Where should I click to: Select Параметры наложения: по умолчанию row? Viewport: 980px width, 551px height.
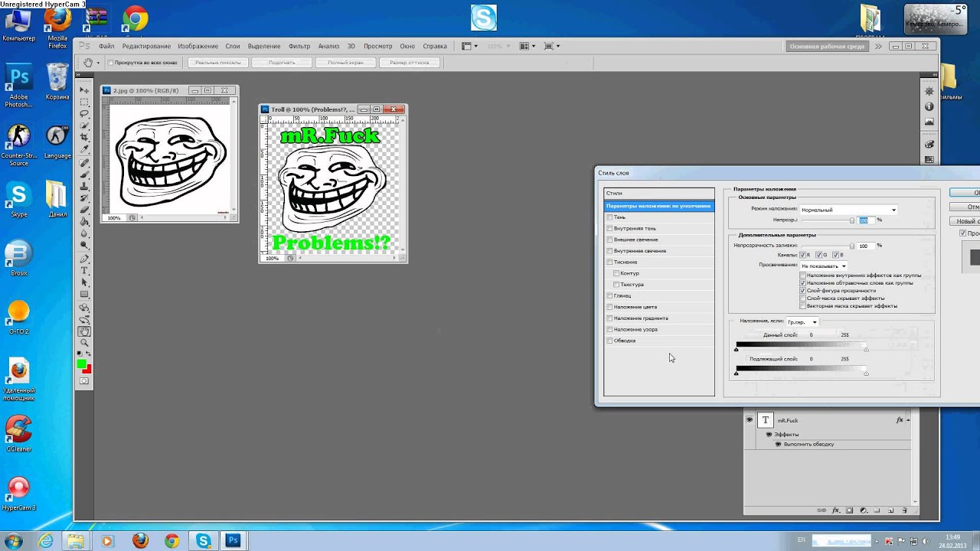[658, 206]
